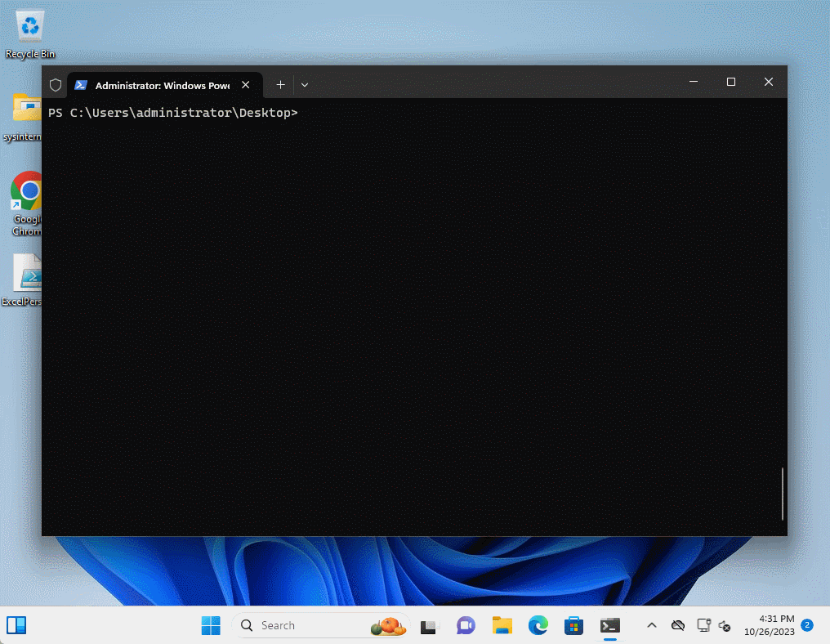Open a new terminal tab with plus button
Viewport: 830px width, 644px height.
(x=280, y=84)
